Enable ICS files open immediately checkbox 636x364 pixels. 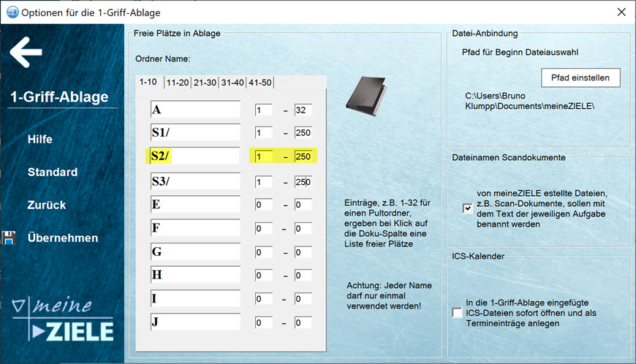457,313
